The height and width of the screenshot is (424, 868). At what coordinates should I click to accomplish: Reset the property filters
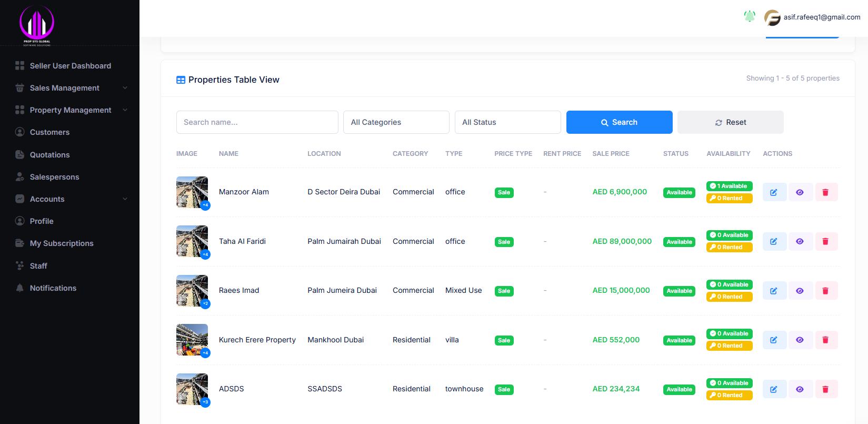[x=730, y=122]
